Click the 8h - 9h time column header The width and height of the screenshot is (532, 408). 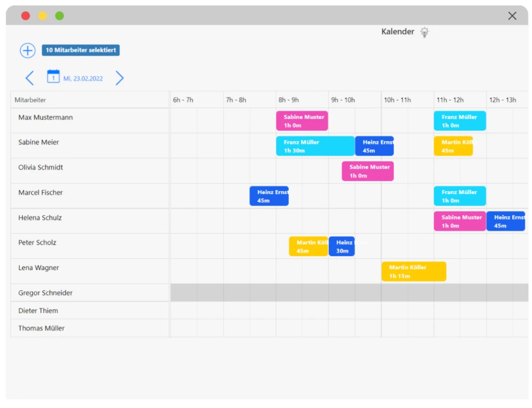[x=302, y=100]
